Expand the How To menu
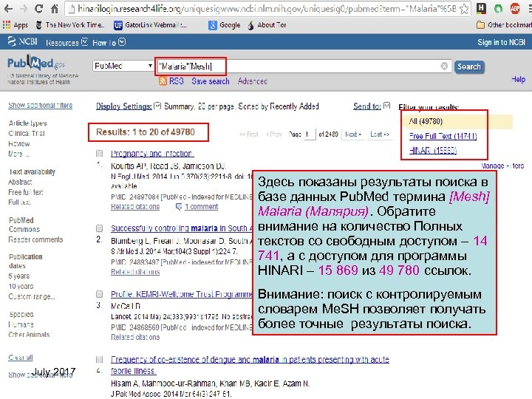 (109, 42)
